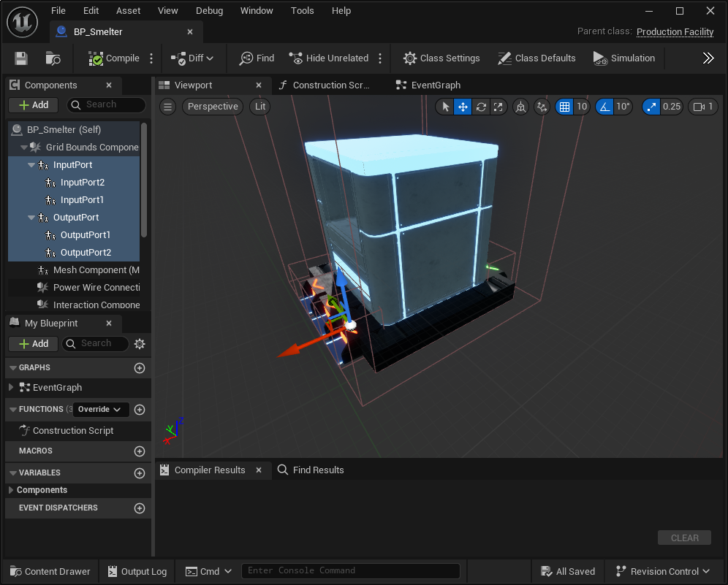Toggle grid snapping in viewport
The width and height of the screenshot is (728, 585).
(564, 107)
